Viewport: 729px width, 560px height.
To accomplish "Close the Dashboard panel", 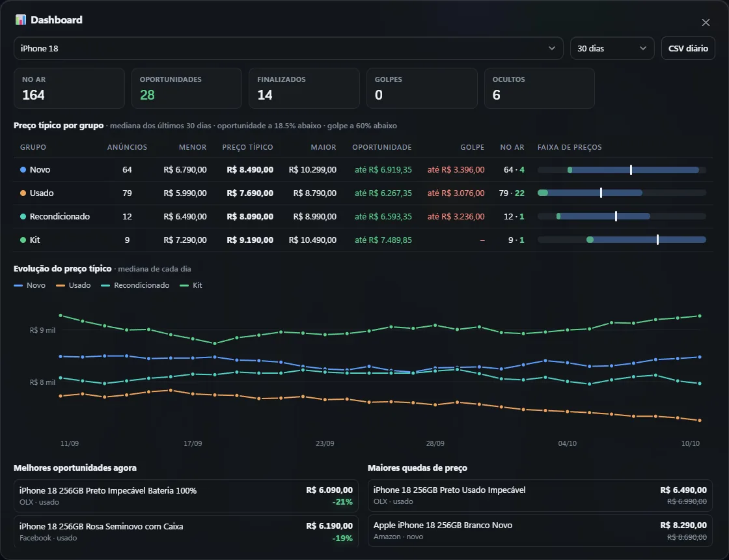I will click(706, 22).
